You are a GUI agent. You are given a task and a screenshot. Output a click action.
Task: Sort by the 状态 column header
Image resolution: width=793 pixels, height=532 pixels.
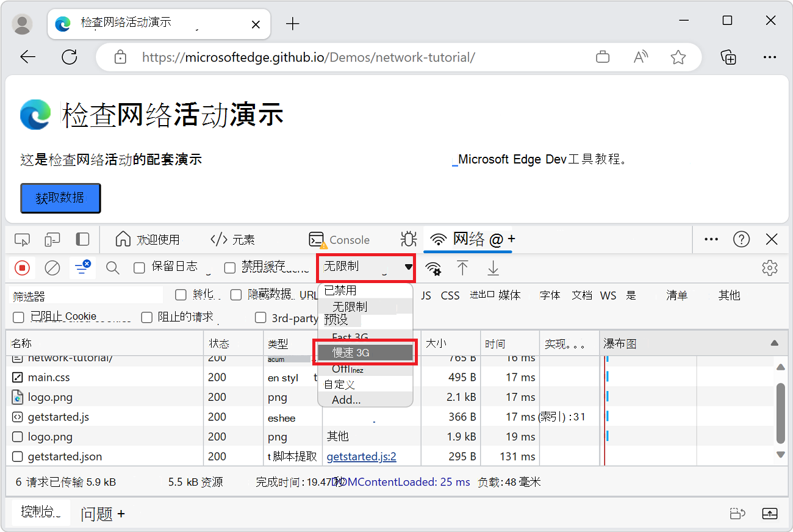coord(234,343)
